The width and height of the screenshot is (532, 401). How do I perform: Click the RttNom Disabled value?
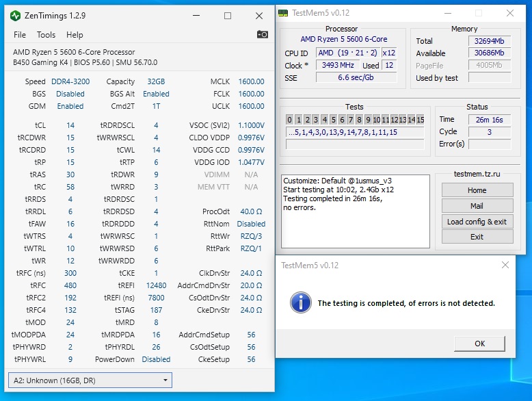click(x=251, y=224)
